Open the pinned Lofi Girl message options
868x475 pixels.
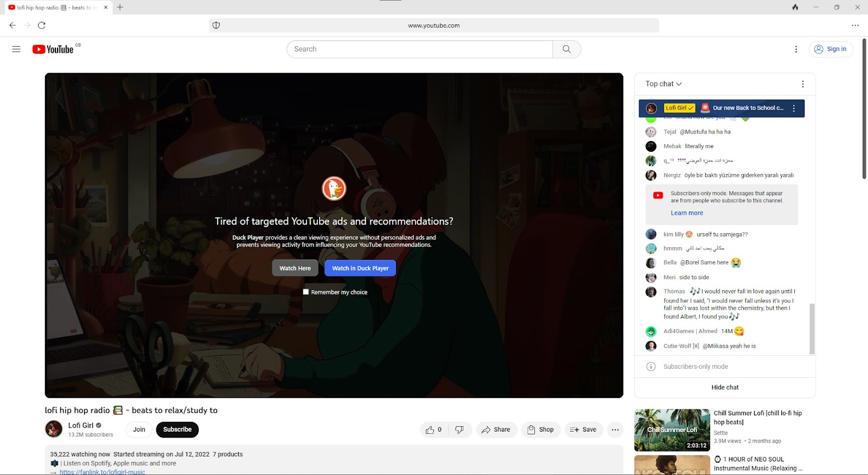pos(794,108)
